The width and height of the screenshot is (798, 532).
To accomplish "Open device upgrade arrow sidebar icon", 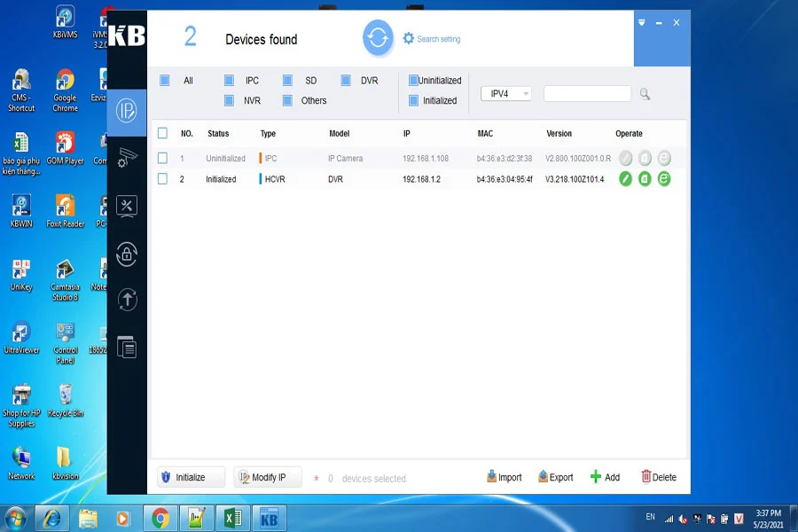I will (127, 300).
